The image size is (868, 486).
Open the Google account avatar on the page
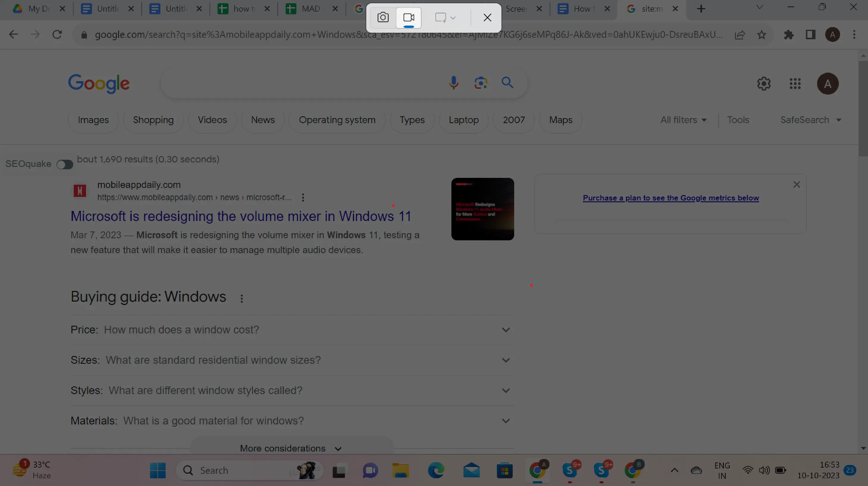(828, 84)
